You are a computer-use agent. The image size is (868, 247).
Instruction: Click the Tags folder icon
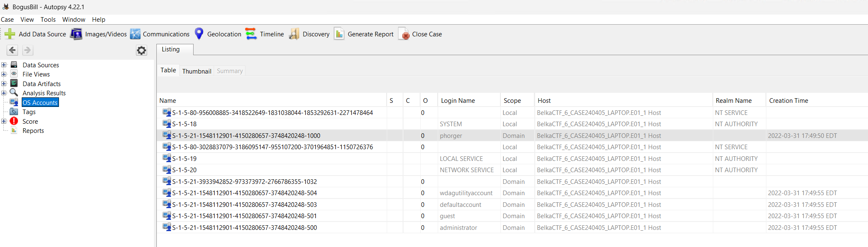click(14, 112)
